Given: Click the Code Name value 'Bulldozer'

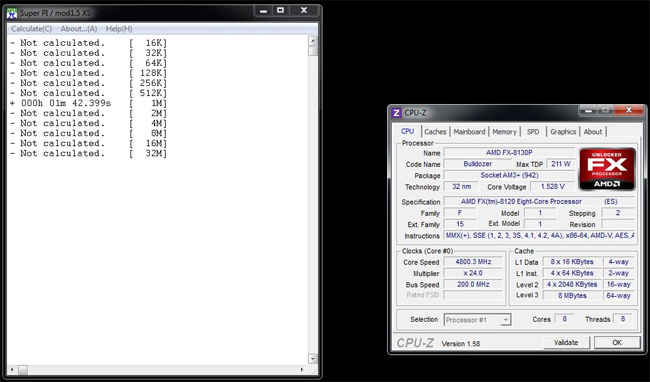Looking at the screenshot, I should [x=478, y=164].
